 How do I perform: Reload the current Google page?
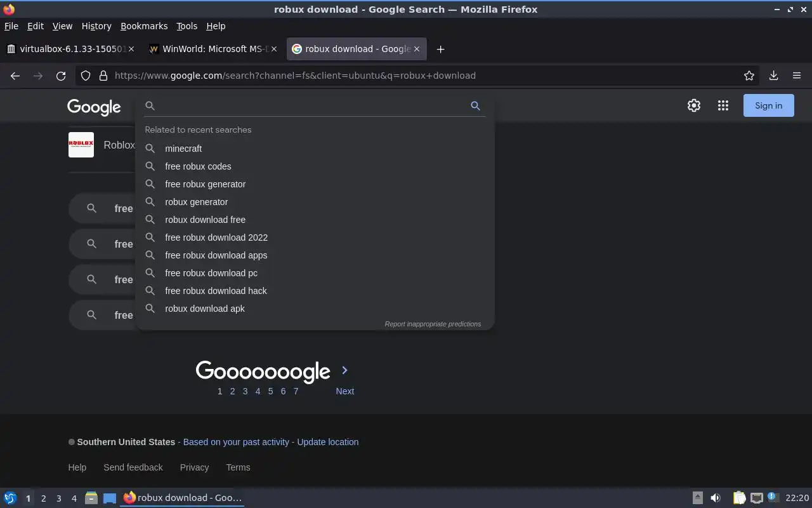pos(61,76)
